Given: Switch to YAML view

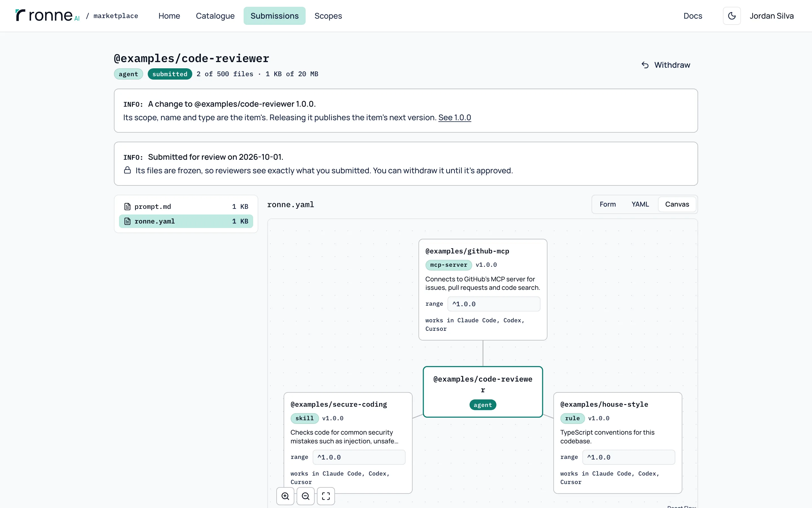Looking at the screenshot, I should (640, 204).
